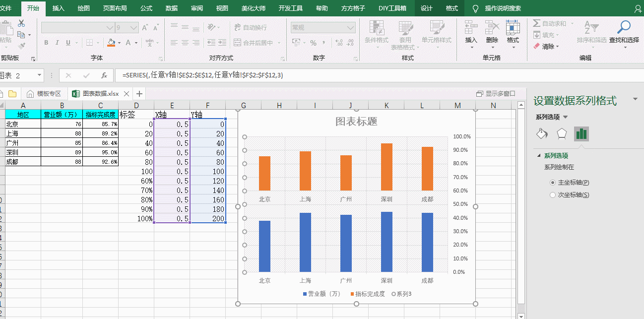This screenshot has height=319, width=644.
Task: Open the Name Box dropdown arrow
Action: click(x=39, y=75)
